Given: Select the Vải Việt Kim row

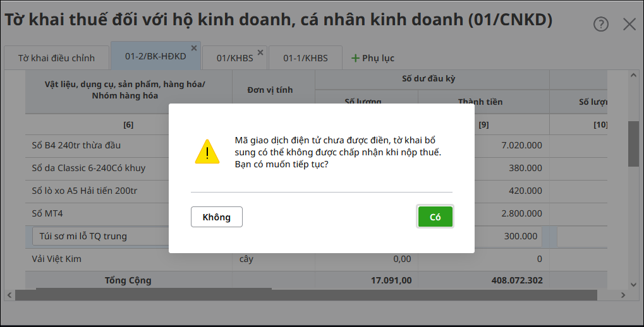Looking at the screenshot, I should pyautogui.click(x=57, y=259).
